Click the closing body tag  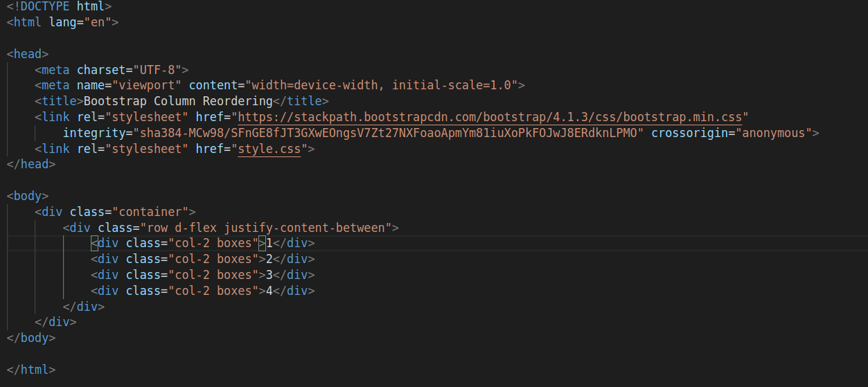(x=31, y=339)
